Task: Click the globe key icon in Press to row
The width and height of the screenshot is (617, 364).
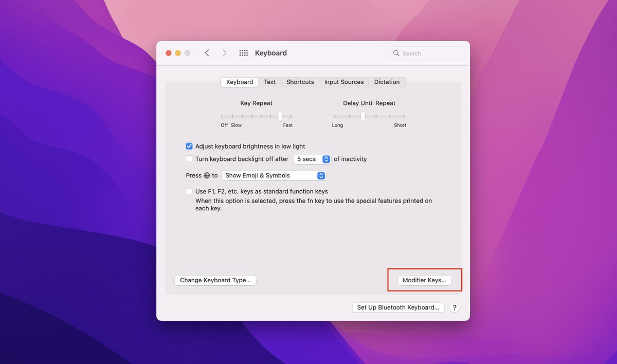Action: pos(206,175)
